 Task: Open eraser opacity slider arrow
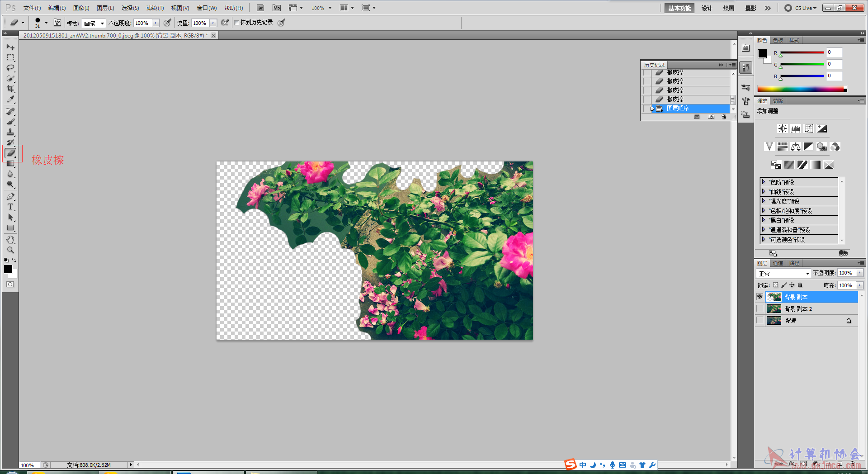tap(156, 23)
